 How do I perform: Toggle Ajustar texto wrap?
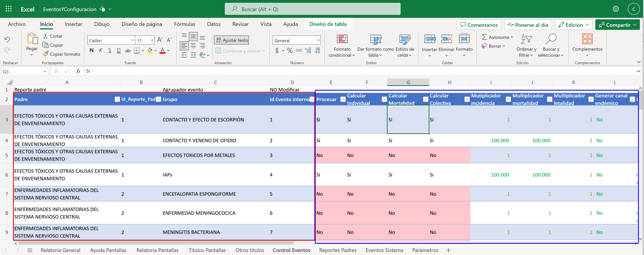click(x=232, y=40)
